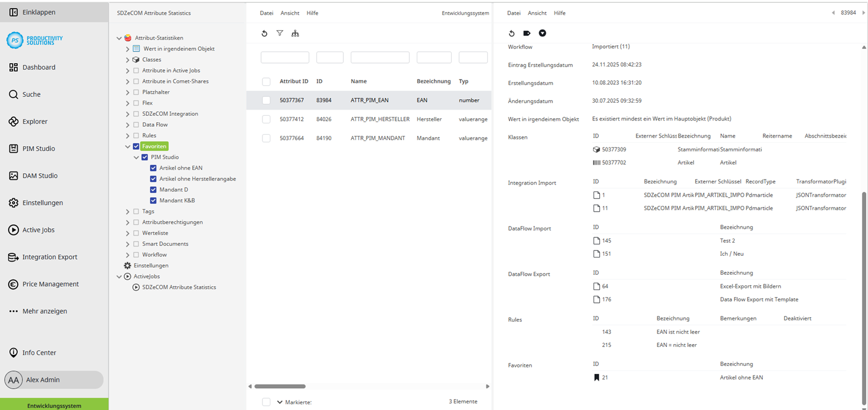Uncheck the Artikel ohne EAN checkbox
This screenshot has height=410, width=868.
[153, 167]
